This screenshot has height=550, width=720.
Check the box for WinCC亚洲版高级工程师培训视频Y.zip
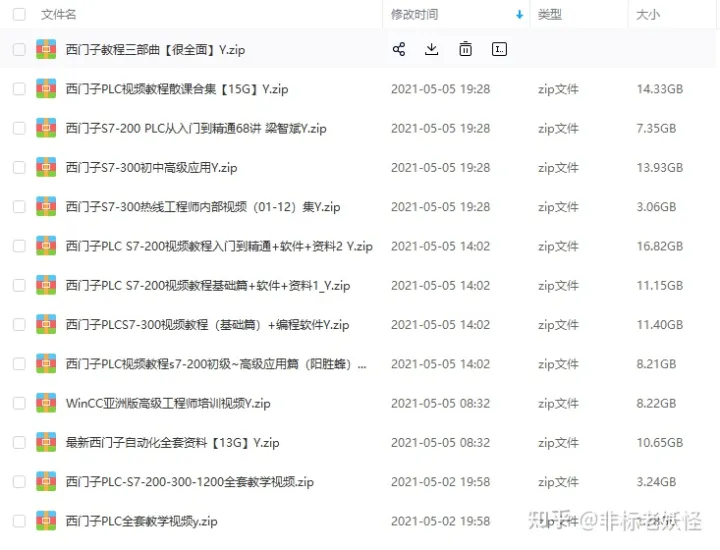[x=19, y=403]
